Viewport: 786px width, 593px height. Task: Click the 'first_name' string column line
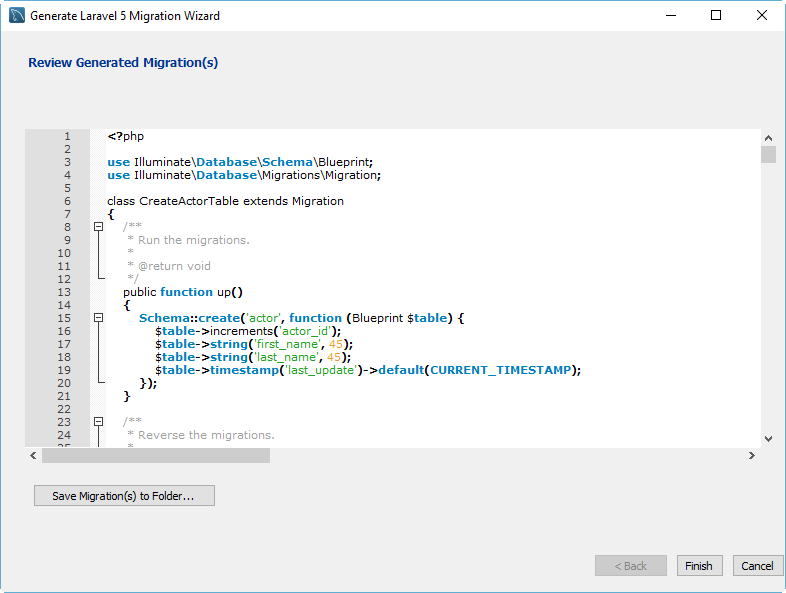click(254, 344)
